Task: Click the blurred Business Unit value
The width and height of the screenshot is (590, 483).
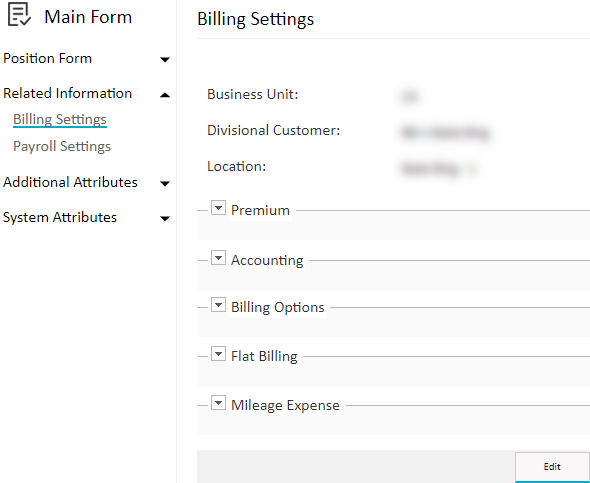Action: tap(410, 97)
